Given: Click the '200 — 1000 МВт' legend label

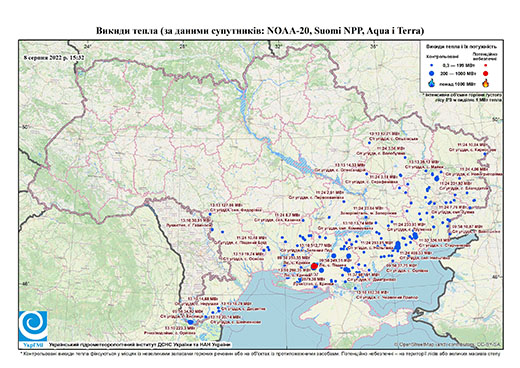Looking at the screenshot, I should [457, 73].
